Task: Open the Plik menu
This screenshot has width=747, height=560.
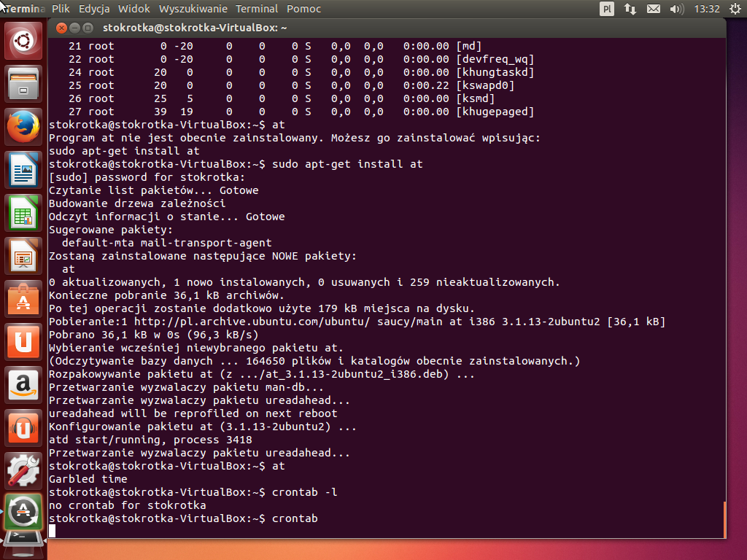Action: pyautogui.click(x=61, y=9)
